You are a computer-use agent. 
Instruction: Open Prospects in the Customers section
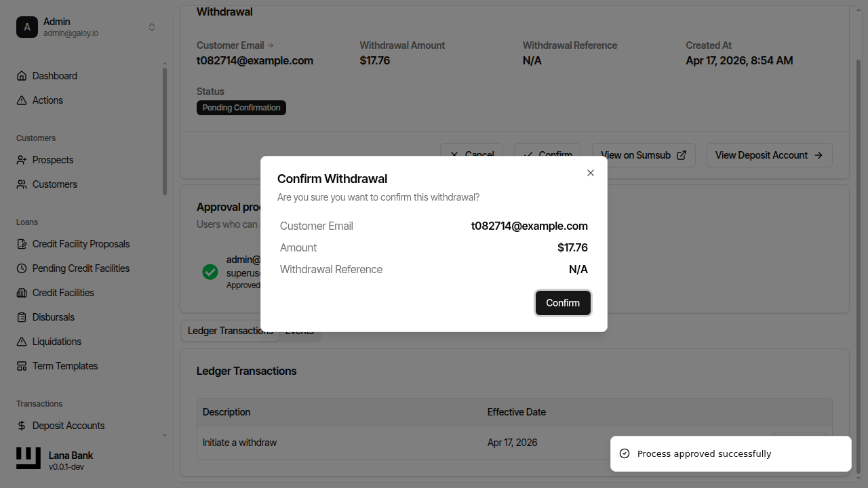point(52,159)
